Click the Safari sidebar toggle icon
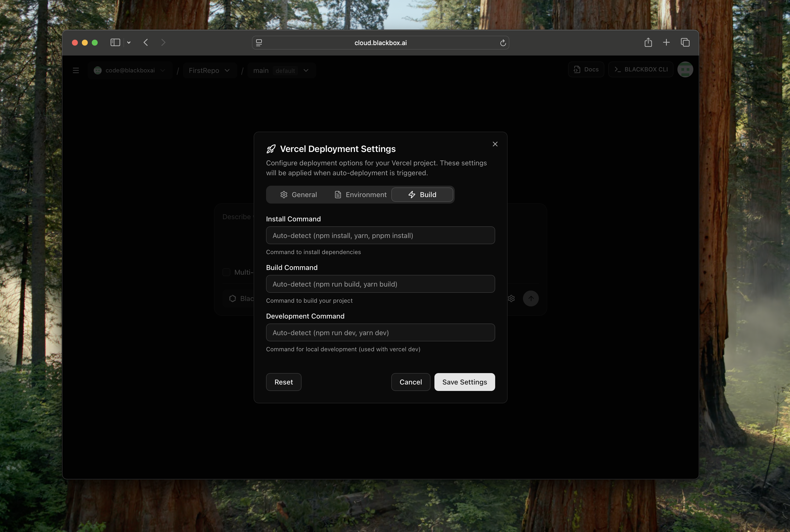 tap(115, 42)
